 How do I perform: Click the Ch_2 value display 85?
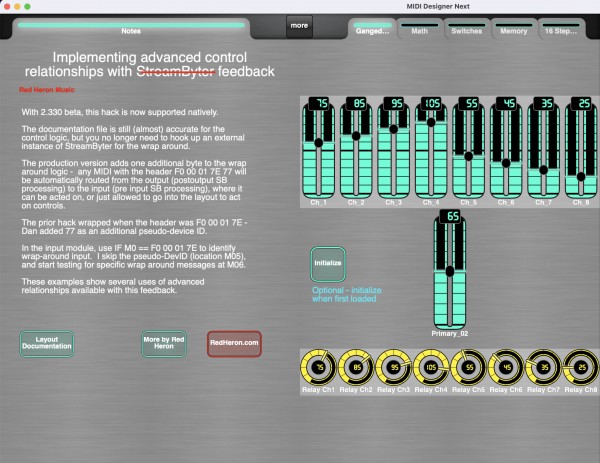[356, 103]
